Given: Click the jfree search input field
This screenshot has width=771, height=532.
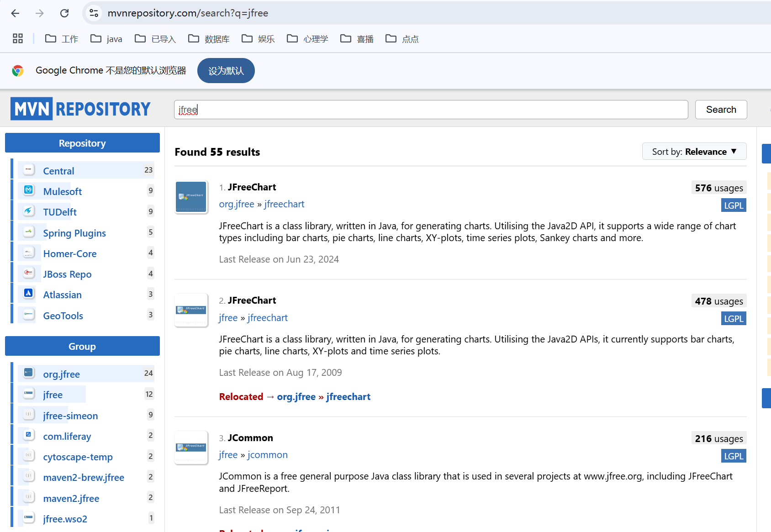Looking at the screenshot, I should 431,110.
